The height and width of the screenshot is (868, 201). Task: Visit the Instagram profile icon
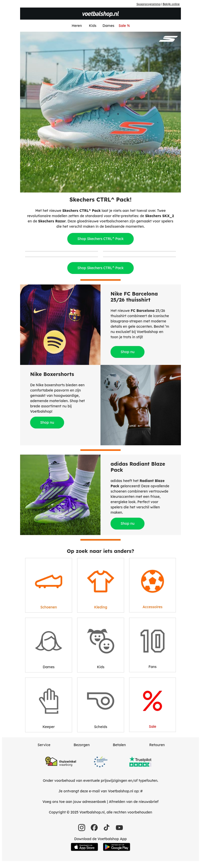pos(81,827)
